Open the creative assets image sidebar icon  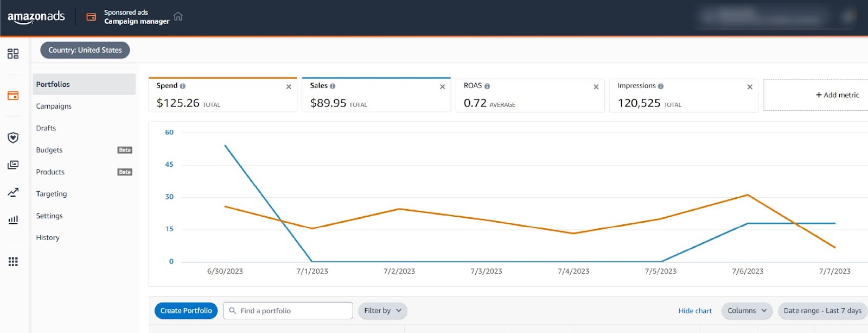click(x=13, y=165)
